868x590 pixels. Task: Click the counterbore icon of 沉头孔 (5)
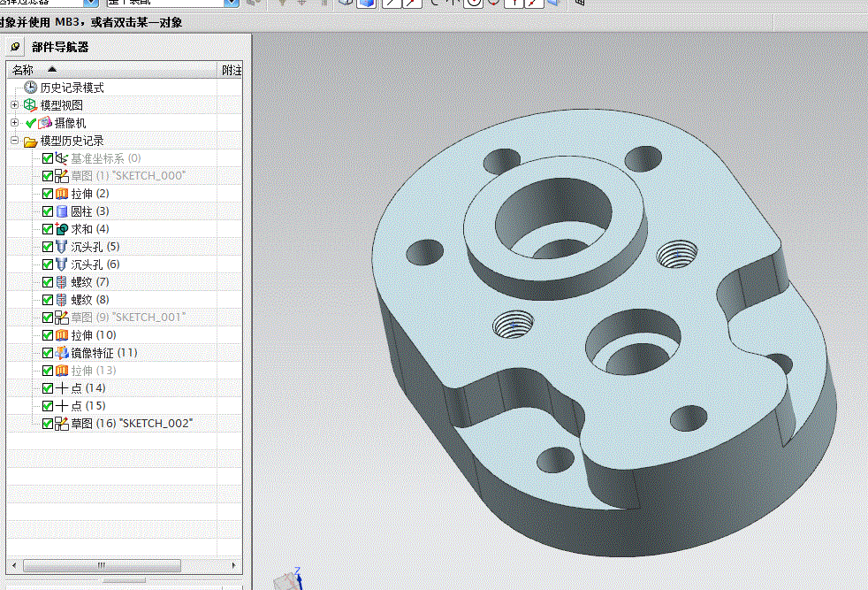(62, 247)
